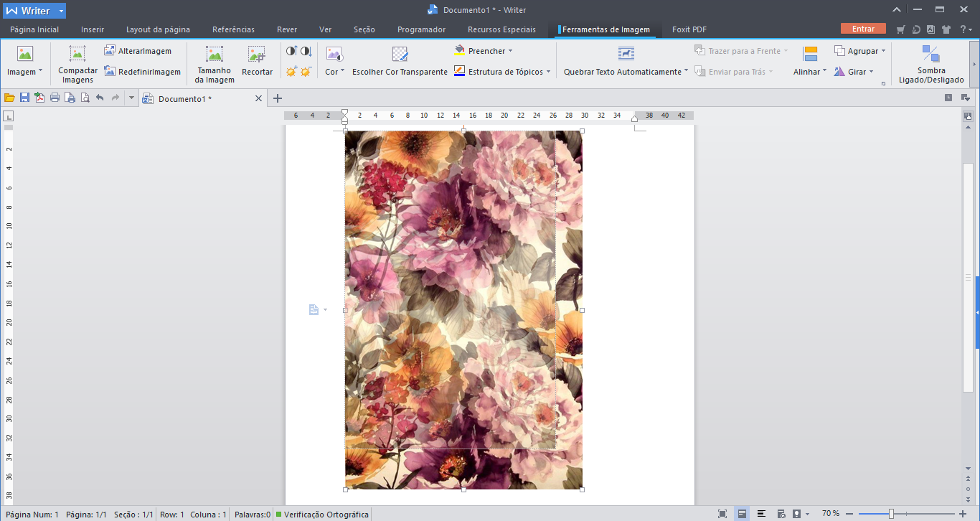Switch to Layout da página tab
The width and height of the screenshot is (980, 521).
(x=158, y=29)
